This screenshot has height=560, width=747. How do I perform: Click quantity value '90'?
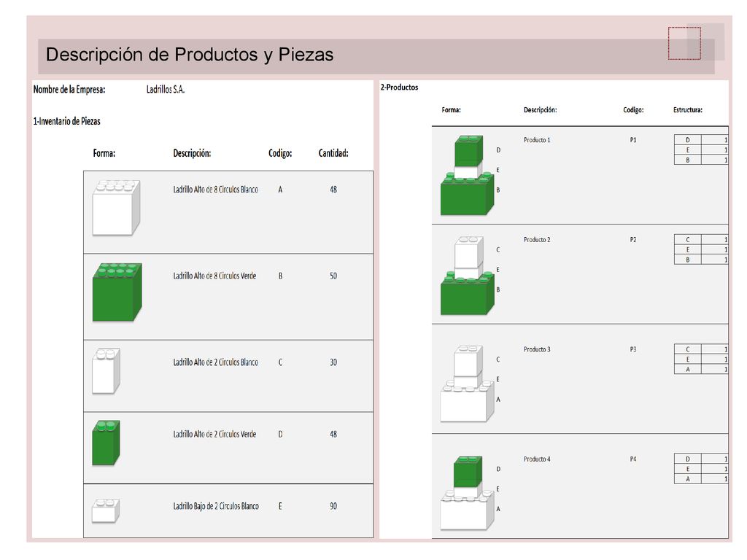(333, 506)
